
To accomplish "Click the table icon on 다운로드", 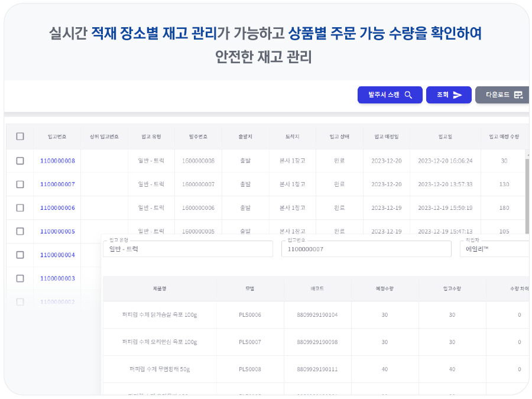I will [518, 95].
